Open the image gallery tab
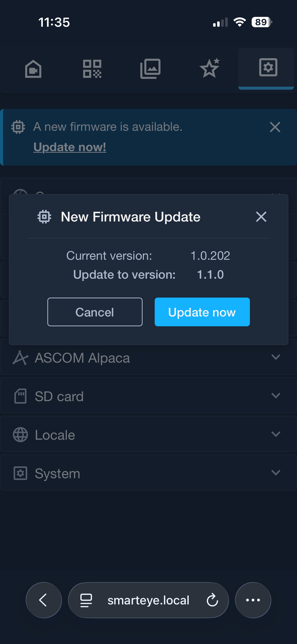Screen dimensions: 297x644 click(150, 69)
